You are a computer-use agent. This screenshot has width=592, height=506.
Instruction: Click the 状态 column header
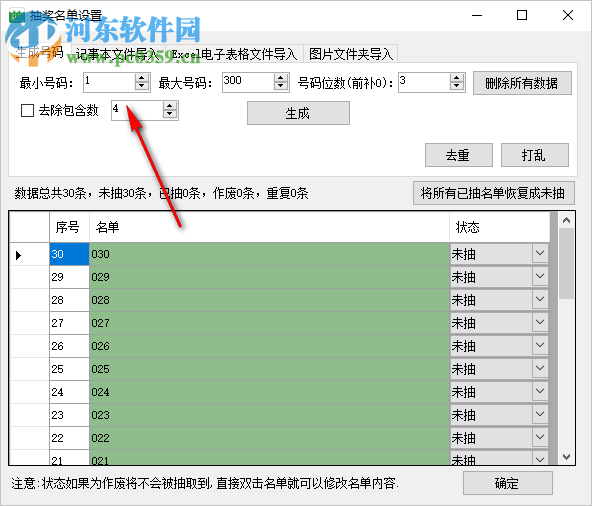click(500, 227)
